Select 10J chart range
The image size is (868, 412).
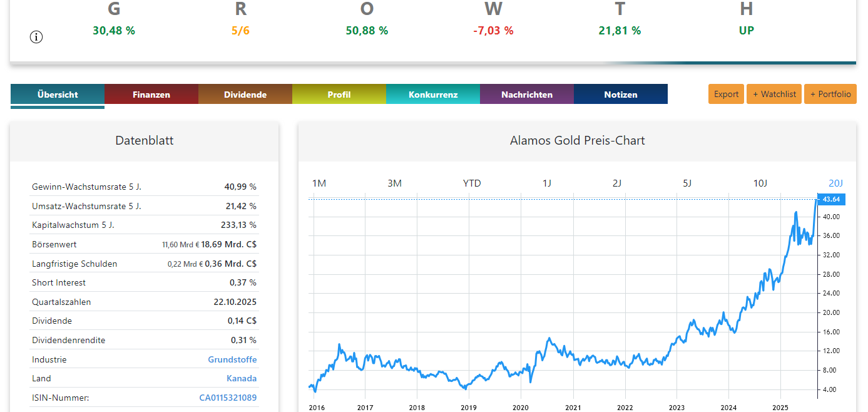tap(760, 183)
